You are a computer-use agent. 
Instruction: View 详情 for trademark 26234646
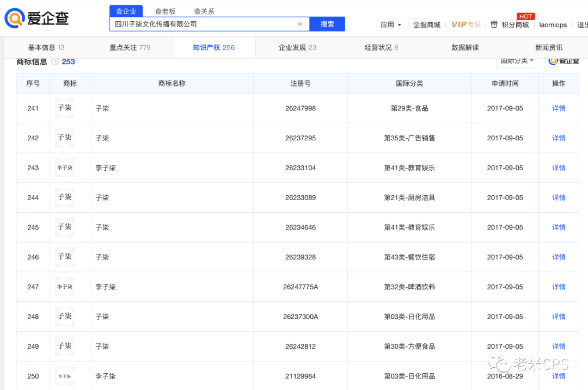559,227
